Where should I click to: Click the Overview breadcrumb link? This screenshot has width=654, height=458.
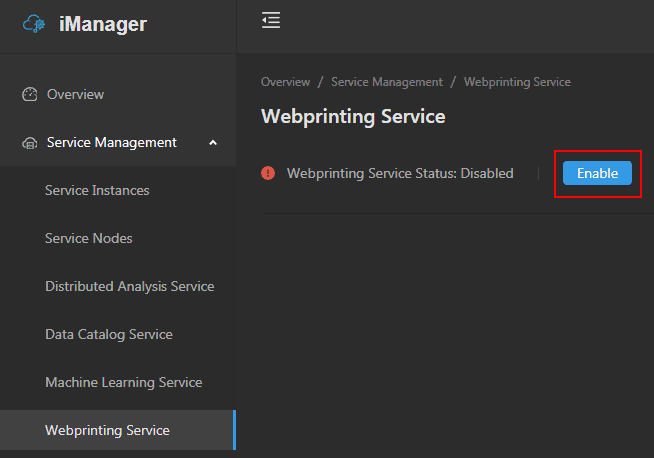[285, 82]
